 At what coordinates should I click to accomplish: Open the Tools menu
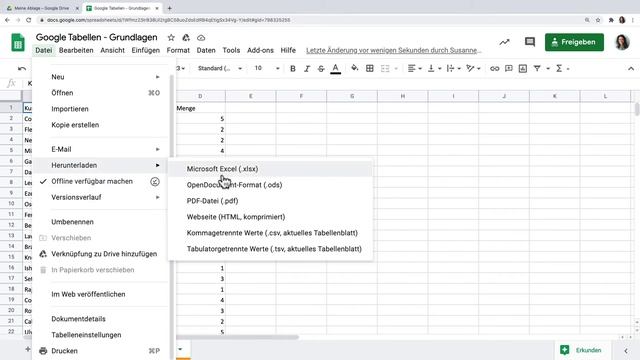click(231, 50)
